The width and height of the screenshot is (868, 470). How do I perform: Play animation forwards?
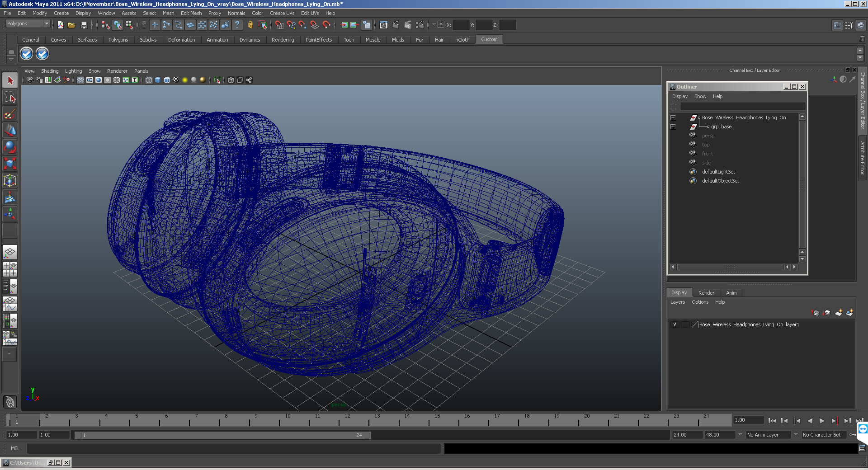click(x=822, y=421)
